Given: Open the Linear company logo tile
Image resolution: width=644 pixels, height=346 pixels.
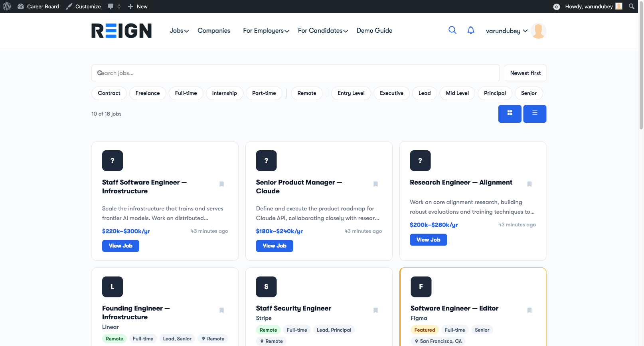Looking at the screenshot, I should (113, 287).
